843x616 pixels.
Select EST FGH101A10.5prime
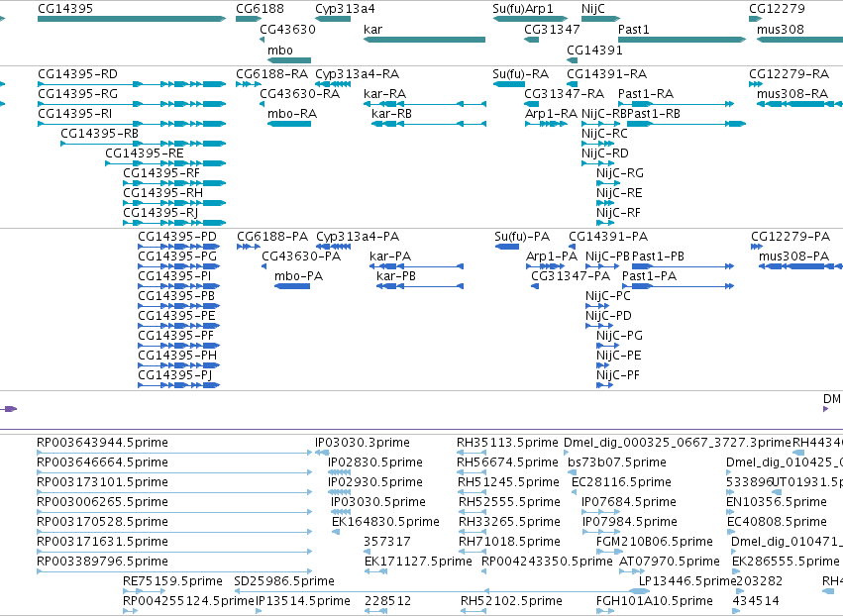(x=655, y=601)
